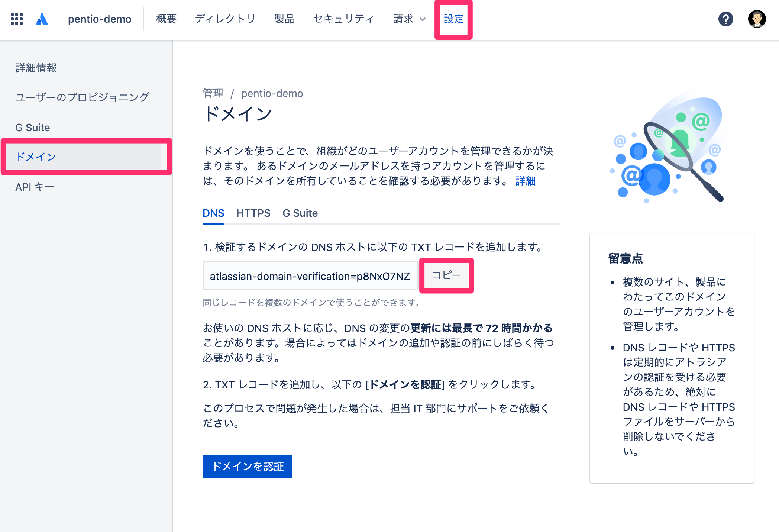Switch to the HTTPS tab
779x532 pixels.
[x=253, y=213]
